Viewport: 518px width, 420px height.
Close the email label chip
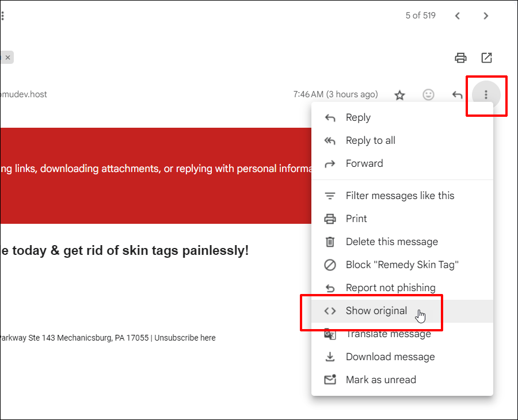coord(7,57)
